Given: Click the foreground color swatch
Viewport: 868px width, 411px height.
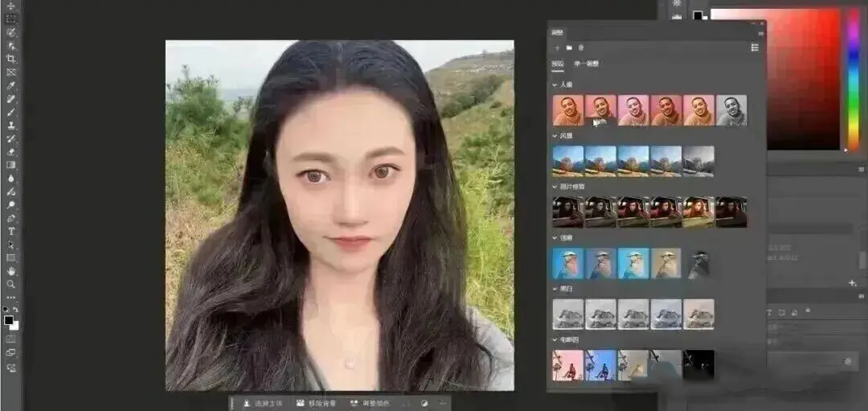Looking at the screenshot, I should [x=8, y=320].
